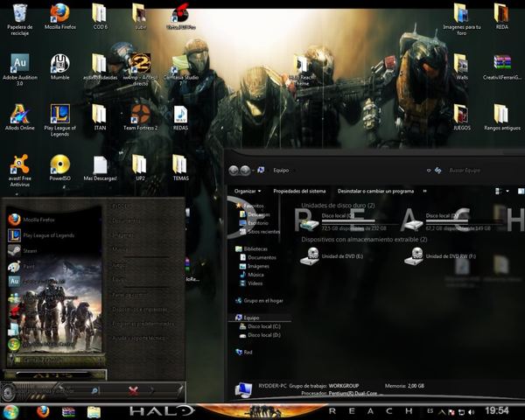Image resolution: width=525 pixels, height=420 pixels.
Task: Open Play League of Legends desktop shortcut
Action: 59,120
